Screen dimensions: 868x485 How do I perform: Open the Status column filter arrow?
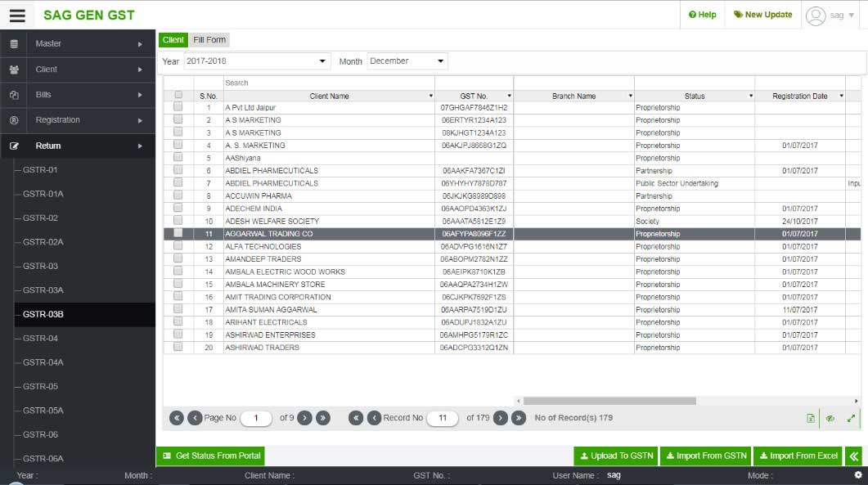[750, 97]
